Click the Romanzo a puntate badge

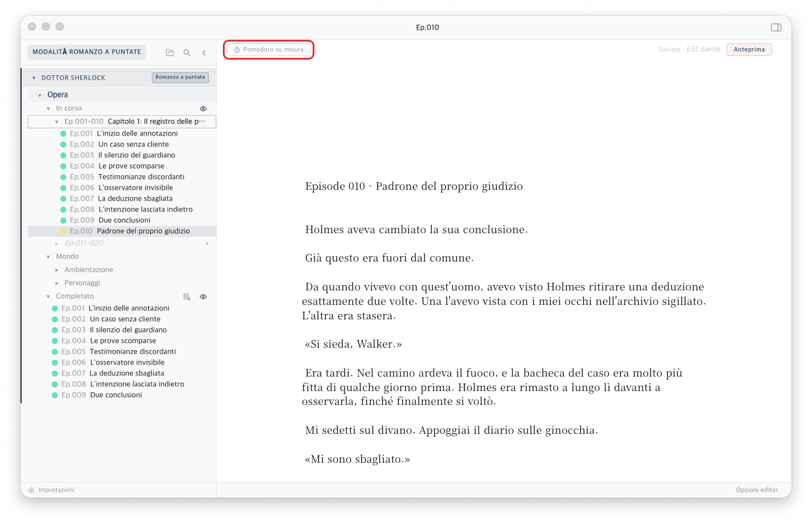pyautogui.click(x=180, y=77)
